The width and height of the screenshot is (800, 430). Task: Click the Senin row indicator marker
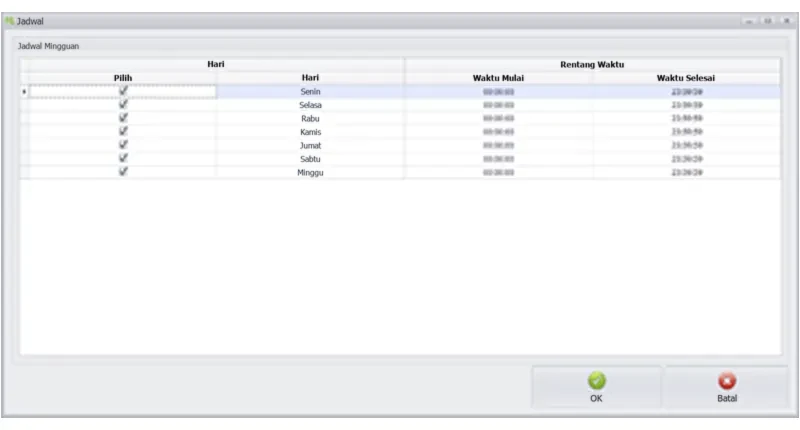(24, 92)
